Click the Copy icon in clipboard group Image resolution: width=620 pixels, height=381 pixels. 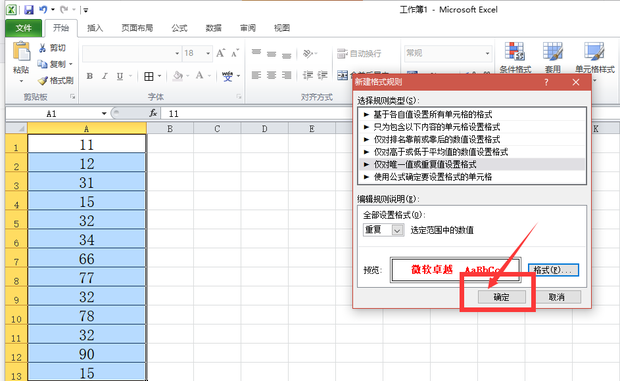tap(42, 64)
